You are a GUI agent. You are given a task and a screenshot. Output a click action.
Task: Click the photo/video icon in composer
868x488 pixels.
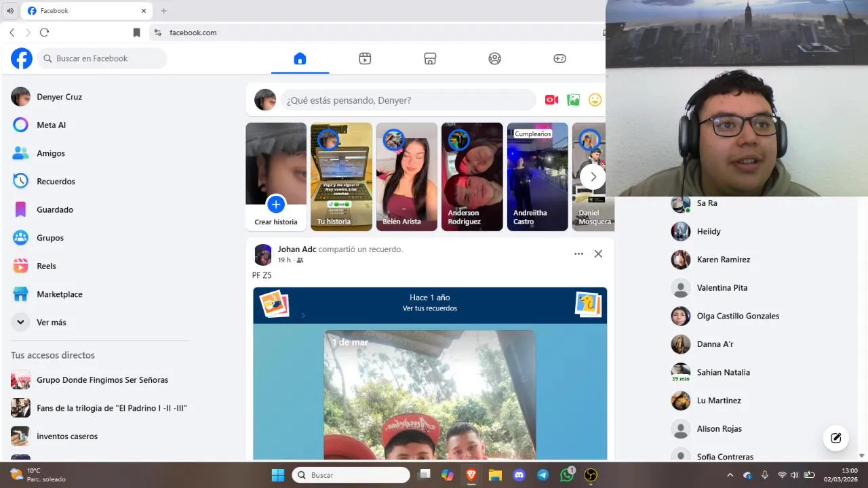574,100
